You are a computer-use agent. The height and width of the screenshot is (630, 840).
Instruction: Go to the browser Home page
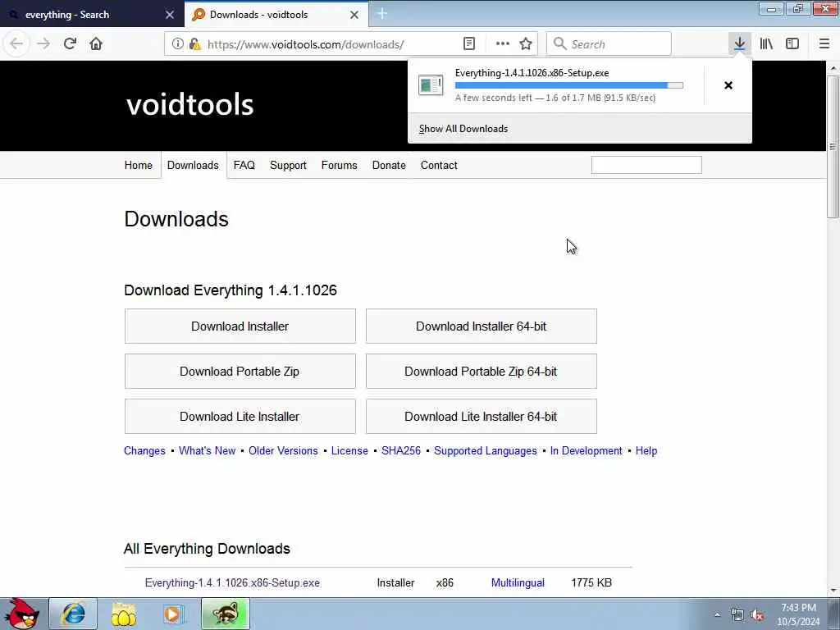[96, 44]
